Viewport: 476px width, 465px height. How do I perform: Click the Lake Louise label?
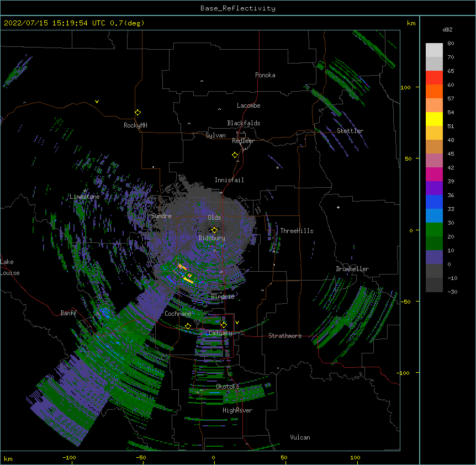click(x=10, y=267)
